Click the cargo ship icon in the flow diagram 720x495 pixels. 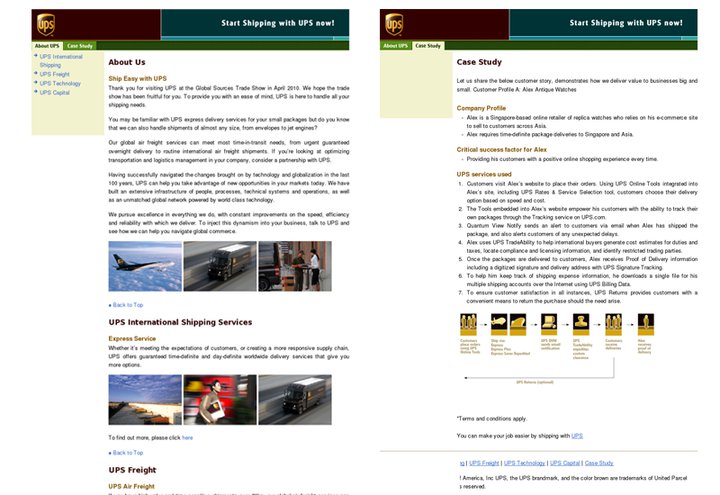click(518, 324)
